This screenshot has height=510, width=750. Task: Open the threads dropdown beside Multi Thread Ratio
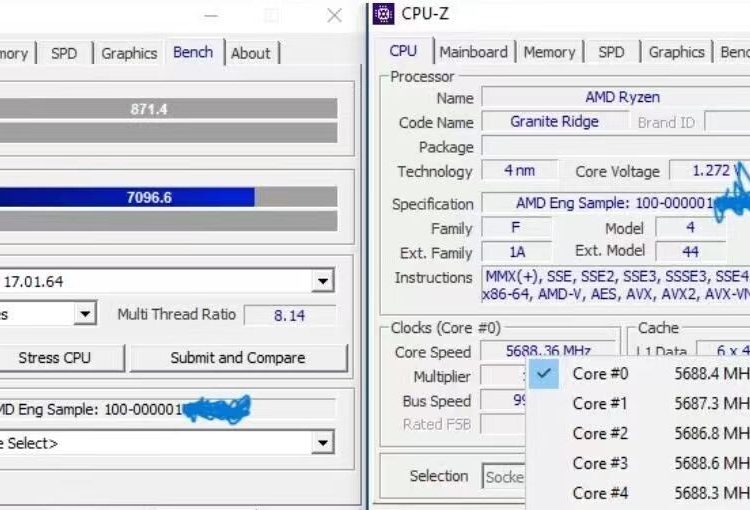85,314
